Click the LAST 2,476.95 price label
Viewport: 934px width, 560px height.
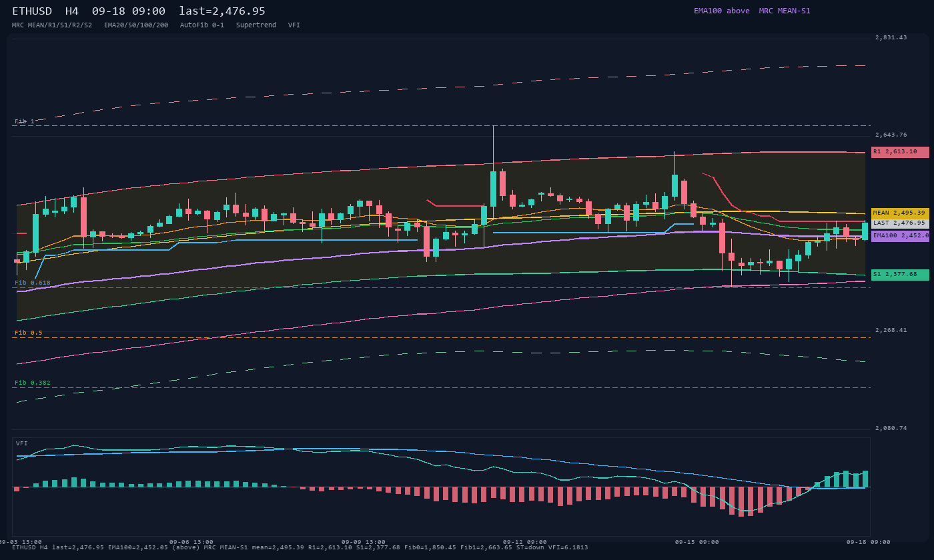point(900,223)
